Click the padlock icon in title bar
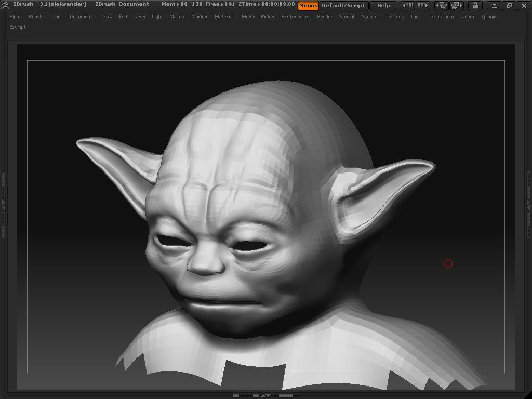The width and height of the screenshot is (532, 399). (475, 5)
